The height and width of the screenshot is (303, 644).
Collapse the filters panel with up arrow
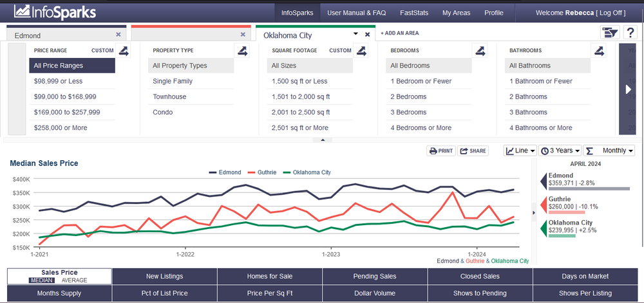[x=323, y=140]
